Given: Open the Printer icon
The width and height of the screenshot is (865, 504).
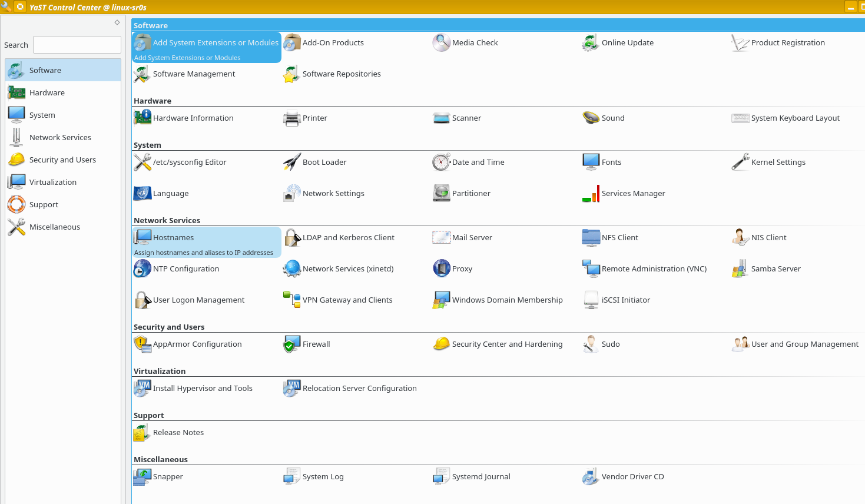Looking at the screenshot, I should 292,118.
